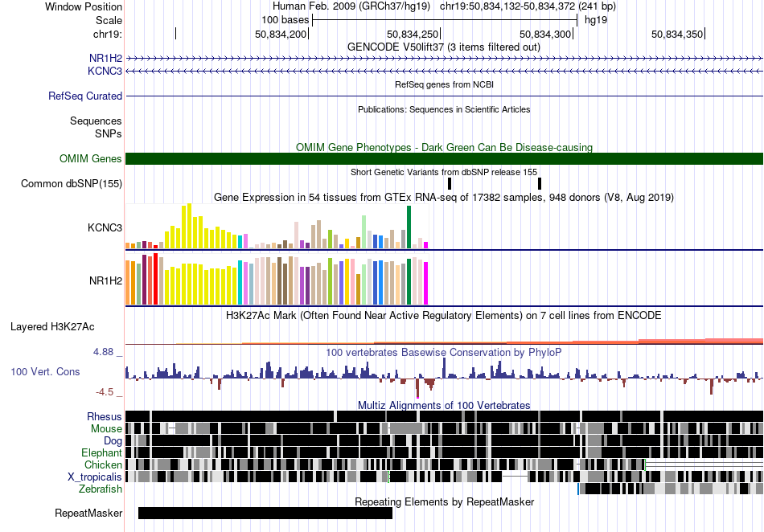Click the OMIM Genes track label
Screen dimensions: 764x532
pyautogui.click(x=91, y=158)
